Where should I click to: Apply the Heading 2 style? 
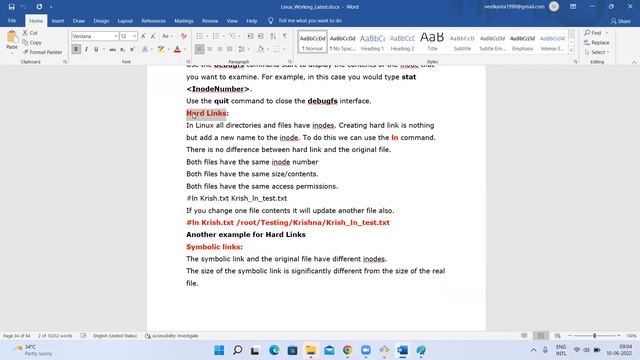[402, 42]
